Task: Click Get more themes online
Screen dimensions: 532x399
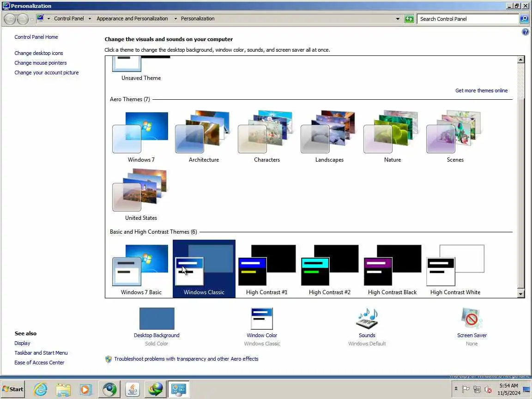Action: pos(482,91)
